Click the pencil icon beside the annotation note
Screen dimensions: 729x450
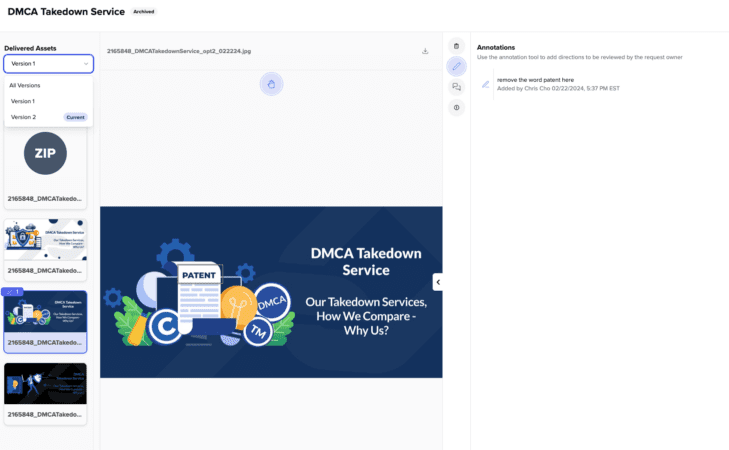click(485, 84)
